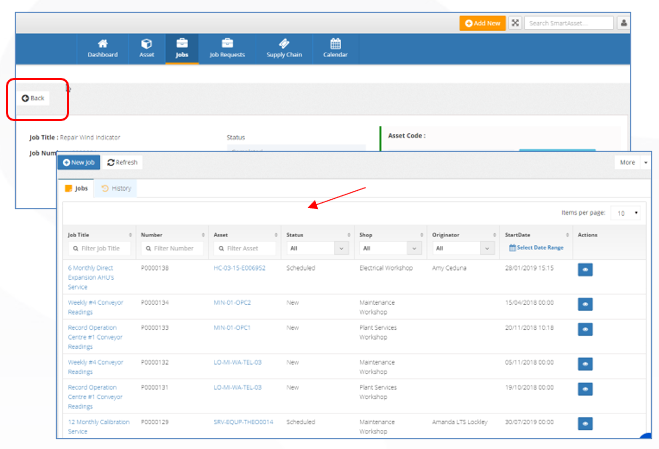The height and width of the screenshot is (449, 659).
Task: Open the Status filter dropdown
Action: 318,248
